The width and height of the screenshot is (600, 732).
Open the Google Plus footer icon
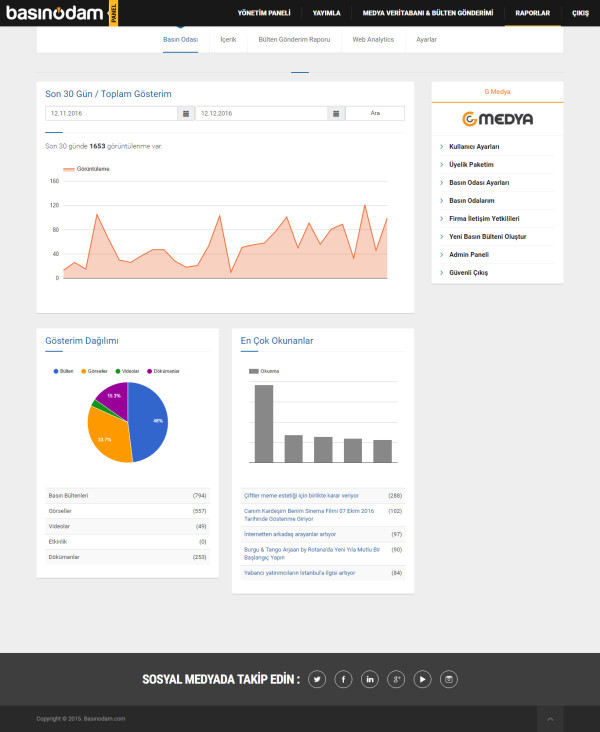click(x=397, y=679)
